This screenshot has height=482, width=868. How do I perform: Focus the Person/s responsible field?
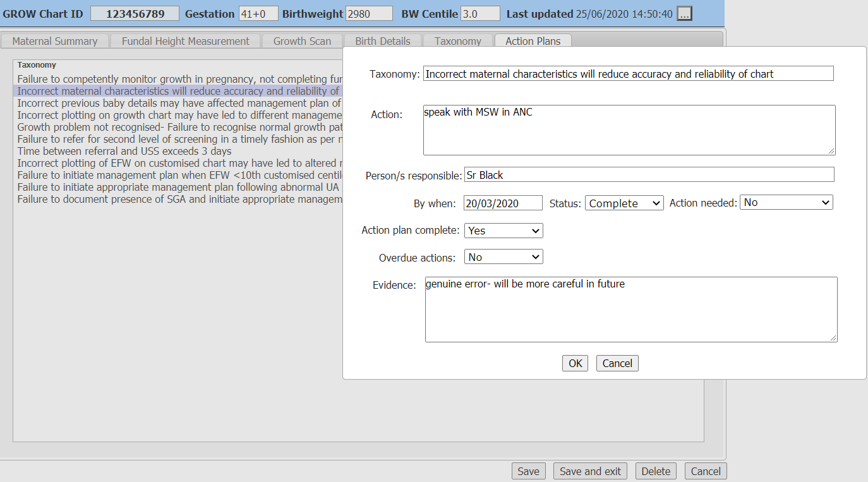649,175
